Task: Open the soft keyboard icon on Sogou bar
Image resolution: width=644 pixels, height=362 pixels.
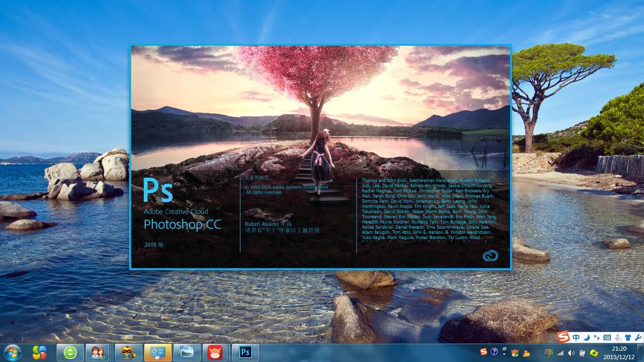Action: [607, 337]
